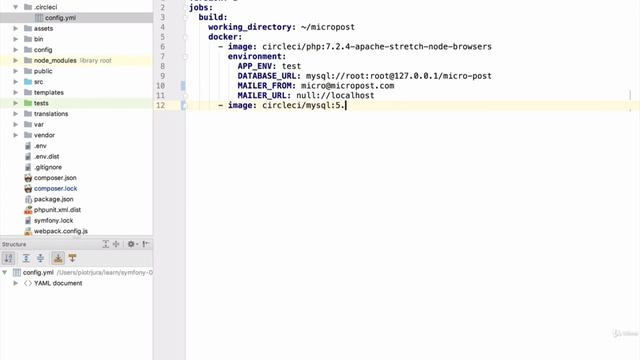The height and width of the screenshot is (360, 640).
Task: Click the Structure panel title
Action: coord(14,244)
